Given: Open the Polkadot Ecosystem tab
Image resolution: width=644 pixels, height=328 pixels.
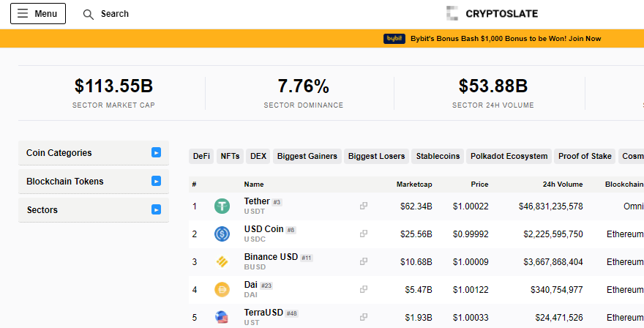Looking at the screenshot, I should tap(509, 156).
